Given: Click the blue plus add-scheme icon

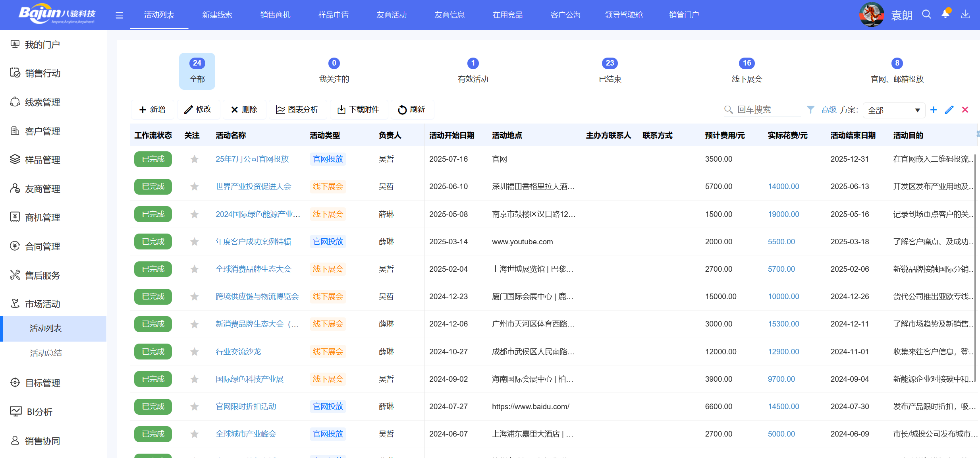Looking at the screenshot, I should [x=934, y=110].
